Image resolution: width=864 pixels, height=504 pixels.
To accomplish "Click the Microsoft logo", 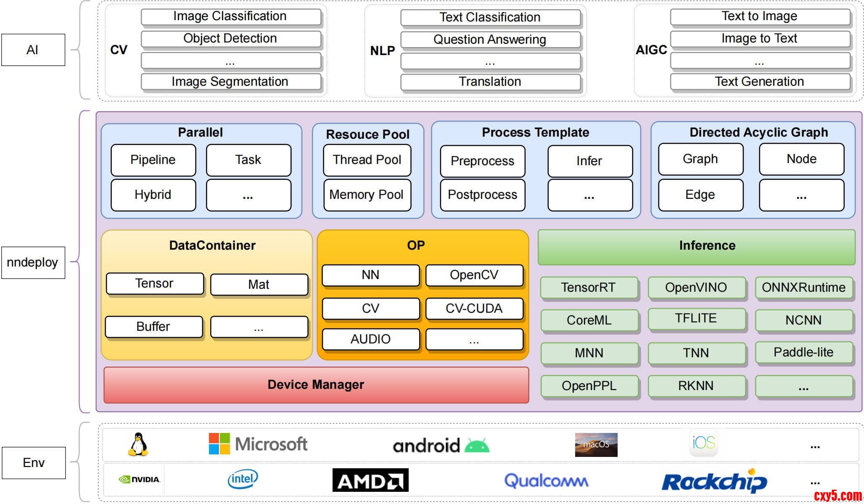I will 258,444.
